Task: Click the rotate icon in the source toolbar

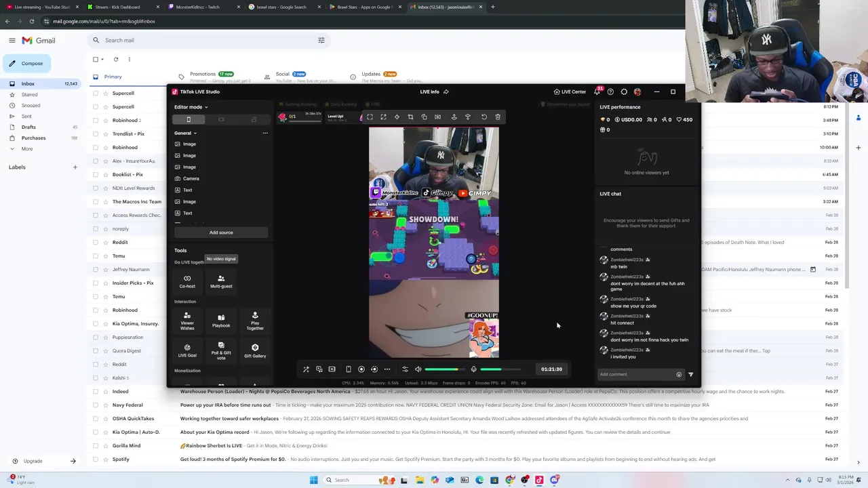Action: tap(484, 117)
